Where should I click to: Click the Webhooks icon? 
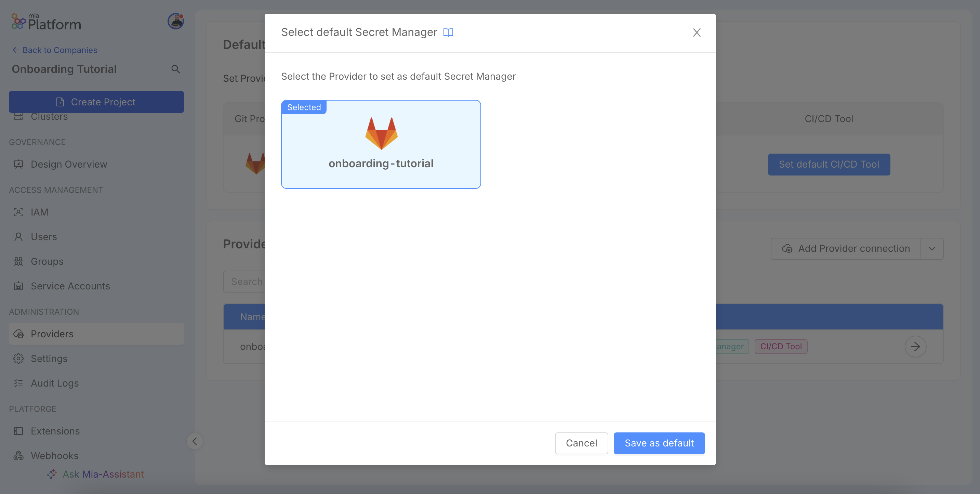[x=18, y=456]
